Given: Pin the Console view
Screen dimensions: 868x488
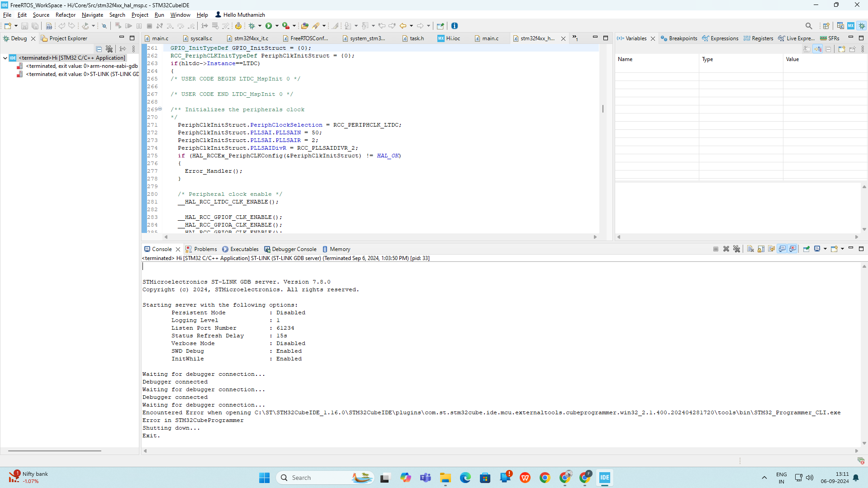Looking at the screenshot, I should [x=806, y=249].
